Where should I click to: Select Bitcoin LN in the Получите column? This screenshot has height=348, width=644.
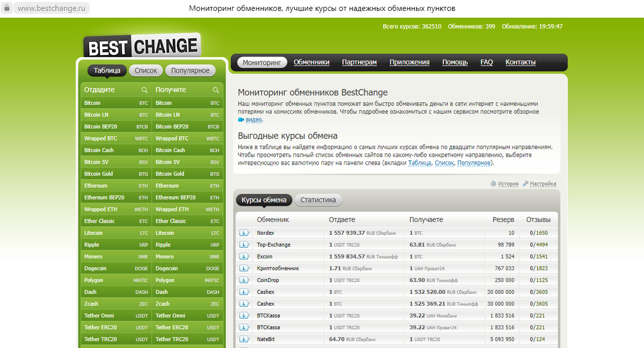187,115
